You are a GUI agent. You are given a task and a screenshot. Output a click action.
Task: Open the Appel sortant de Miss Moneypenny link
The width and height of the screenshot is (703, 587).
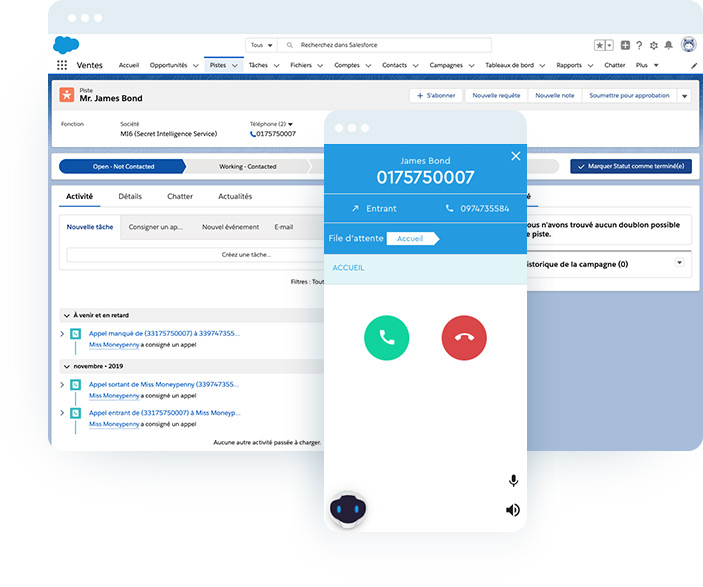(x=164, y=385)
